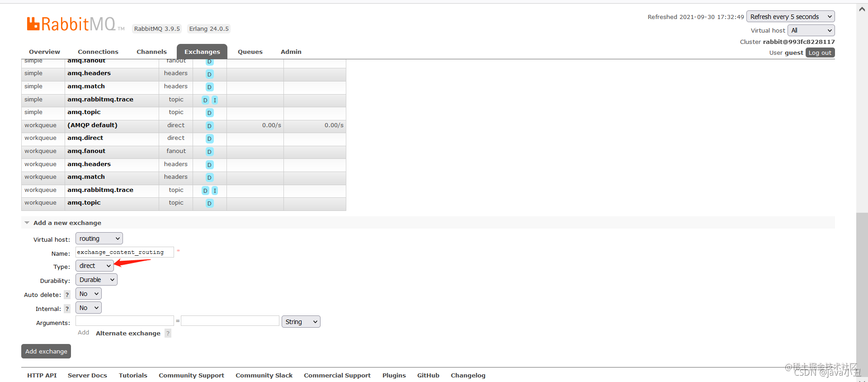Click the Add exchange button
This screenshot has height=382, width=868.
pyautogui.click(x=46, y=351)
